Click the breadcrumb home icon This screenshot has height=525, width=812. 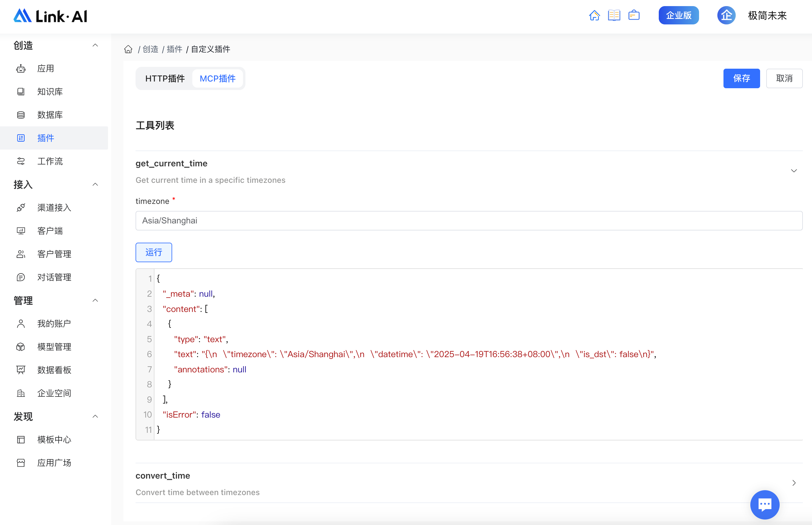(x=128, y=49)
